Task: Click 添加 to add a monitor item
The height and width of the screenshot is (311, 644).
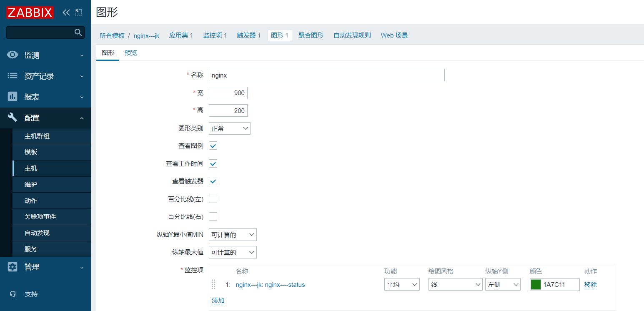Action: [x=218, y=301]
